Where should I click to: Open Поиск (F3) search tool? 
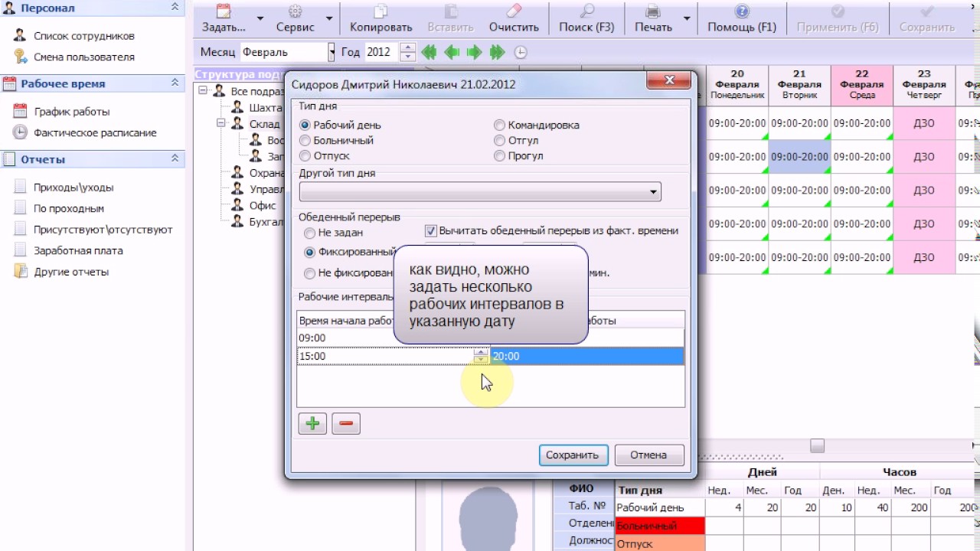587,19
